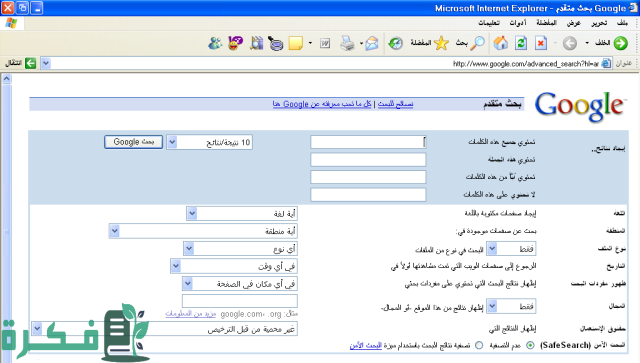Click the yellow Discuss note icon
This screenshot has width=640, height=363.
(296, 43)
